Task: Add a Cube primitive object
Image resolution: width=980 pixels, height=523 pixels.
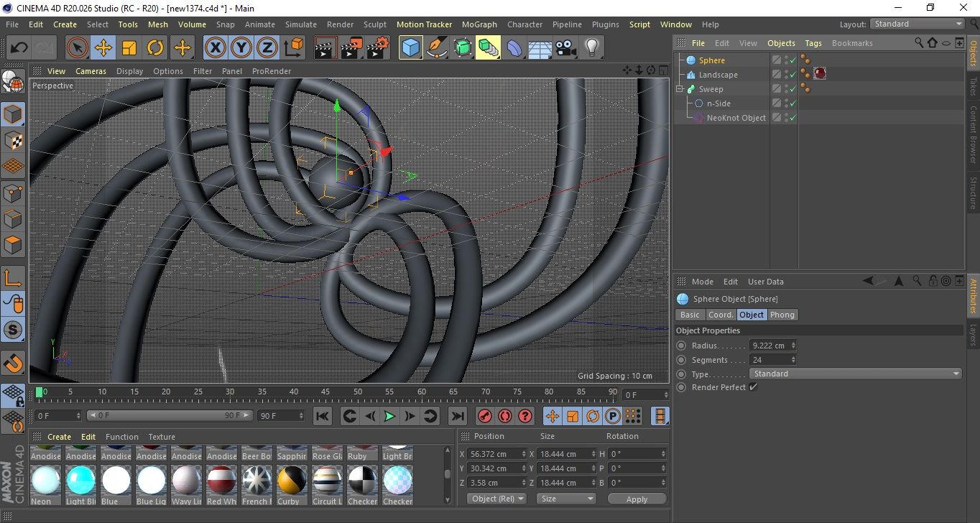Action: tap(410, 48)
